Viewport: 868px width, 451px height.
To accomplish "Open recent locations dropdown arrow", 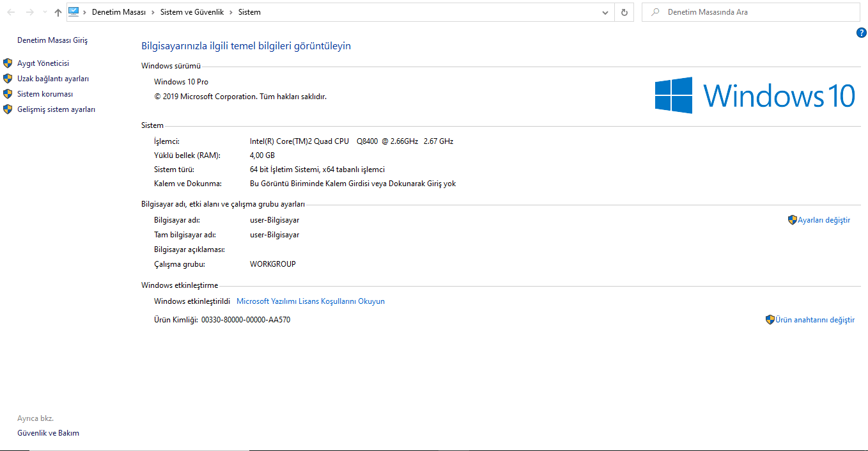I will coord(45,12).
